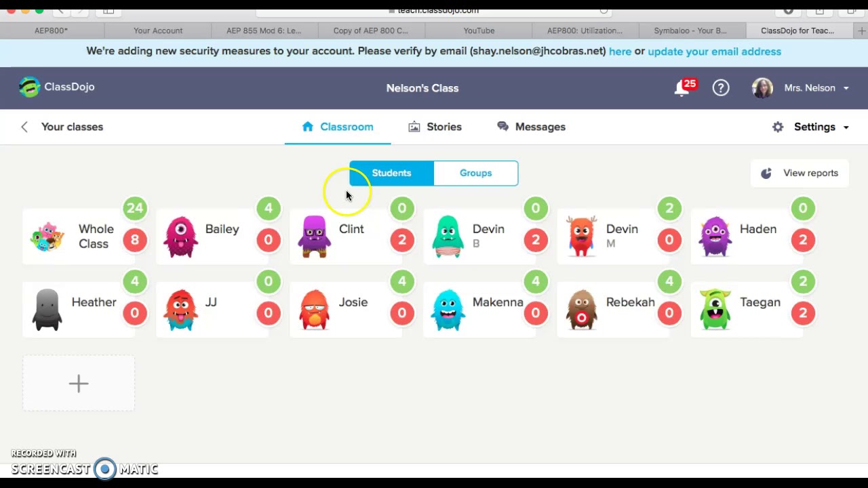
Task: Add a student with the plus tile
Action: coord(79,384)
